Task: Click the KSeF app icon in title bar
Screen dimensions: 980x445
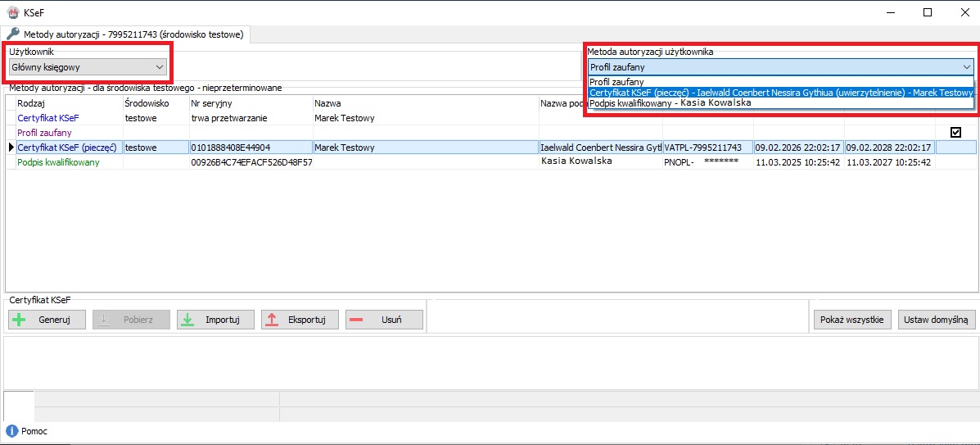Action: (x=12, y=11)
